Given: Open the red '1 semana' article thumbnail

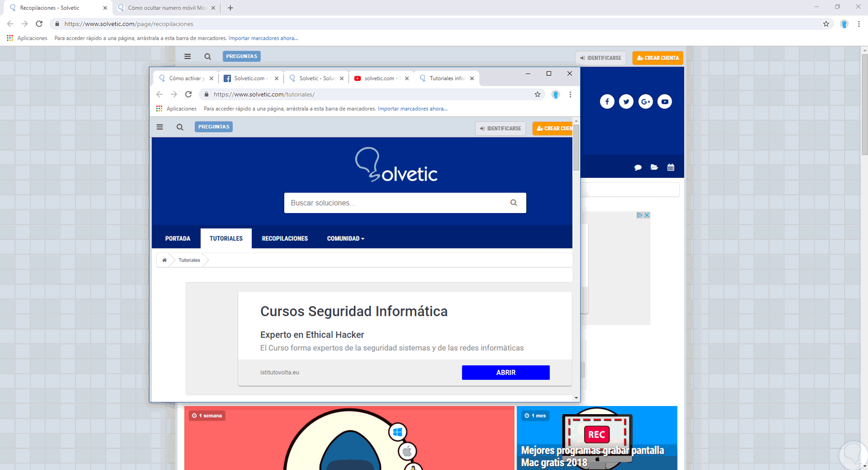Looking at the screenshot, I should (349, 438).
